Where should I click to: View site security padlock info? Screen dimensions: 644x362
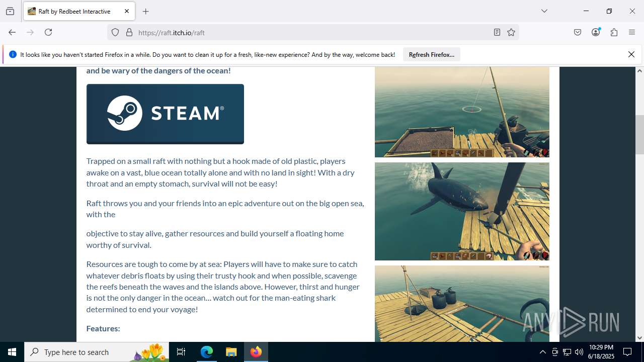[129, 32]
